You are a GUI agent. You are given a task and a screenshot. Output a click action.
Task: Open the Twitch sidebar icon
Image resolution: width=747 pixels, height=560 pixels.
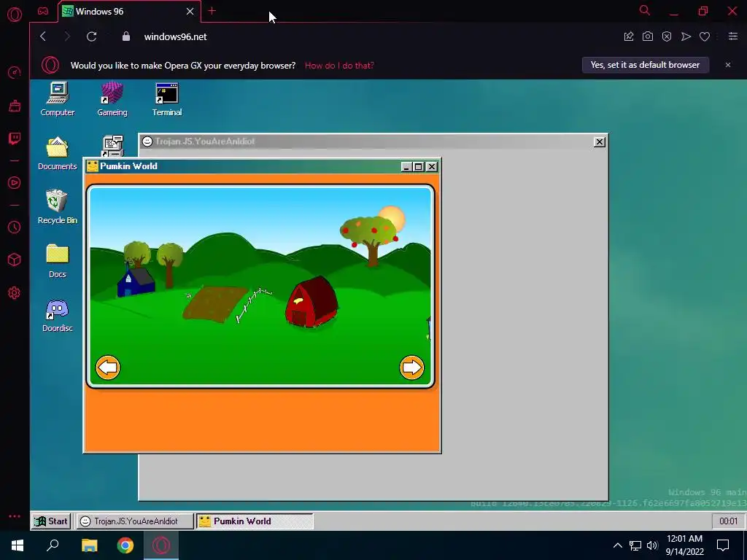[x=15, y=139]
